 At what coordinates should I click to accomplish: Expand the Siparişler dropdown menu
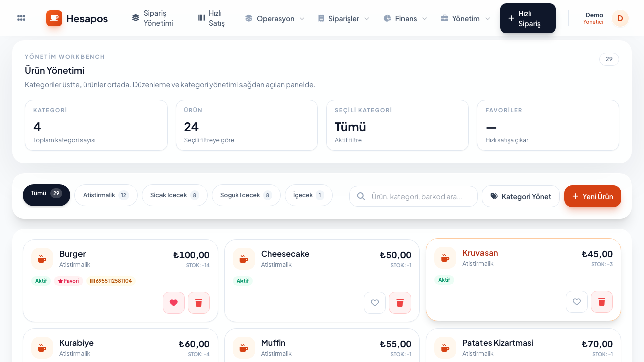(x=344, y=18)
